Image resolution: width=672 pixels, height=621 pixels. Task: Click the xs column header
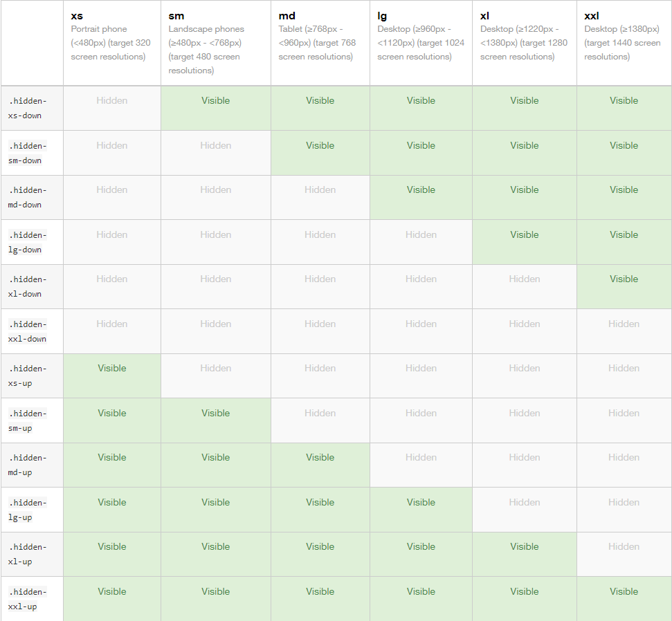coord(77,15)
